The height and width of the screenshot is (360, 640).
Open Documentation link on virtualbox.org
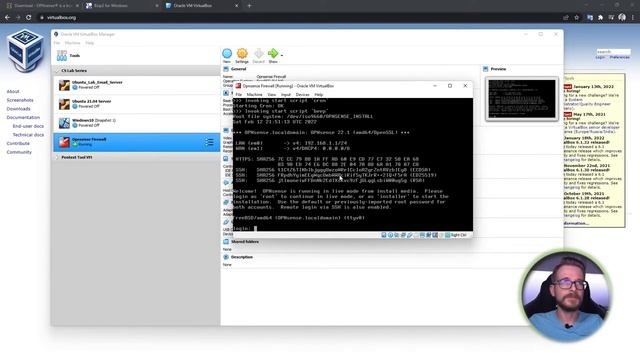(23, 118)
